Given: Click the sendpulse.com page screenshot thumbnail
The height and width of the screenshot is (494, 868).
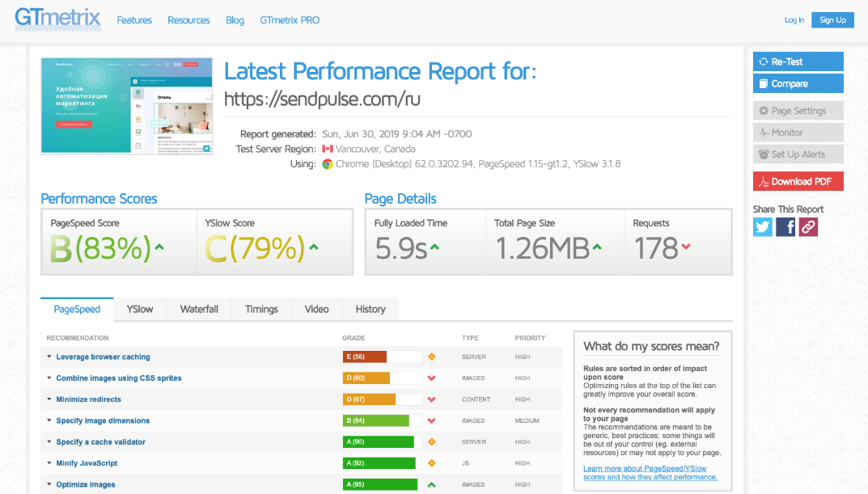Looking at the screenshot, I should (127, 106).
